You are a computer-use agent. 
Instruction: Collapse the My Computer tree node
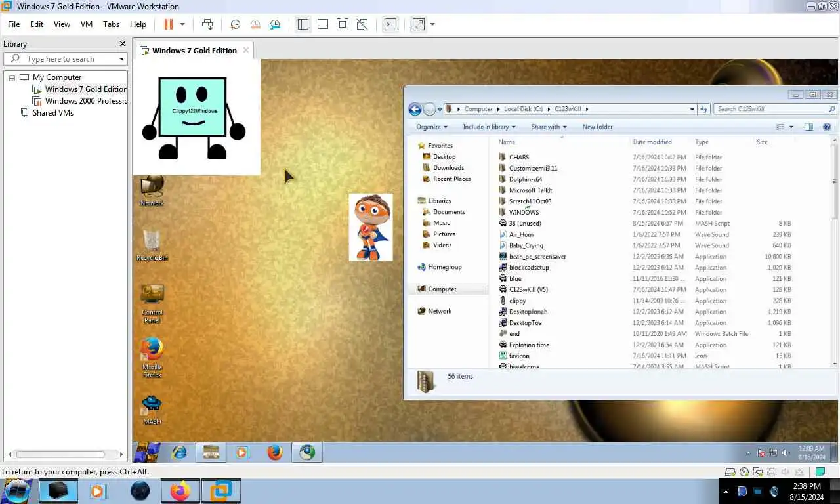(x=12, y=77)
